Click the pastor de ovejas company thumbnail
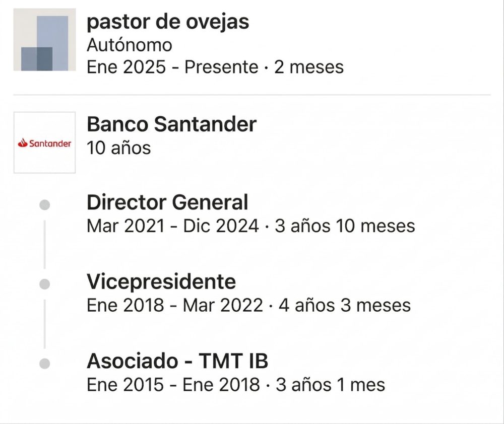This screenshot has height=424, width=504. pyautogui.click(x=44, y=40)
